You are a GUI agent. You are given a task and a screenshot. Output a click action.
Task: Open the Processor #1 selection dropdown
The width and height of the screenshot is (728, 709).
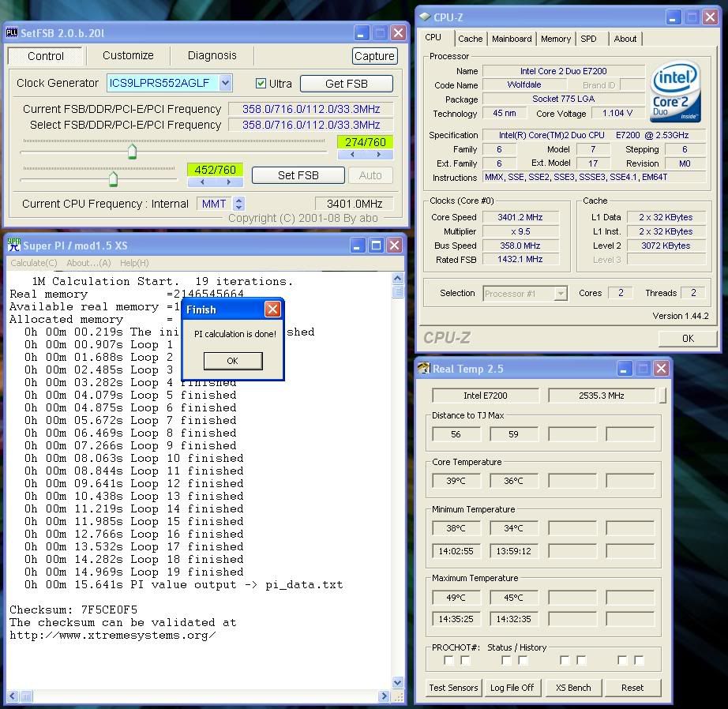click(561, 294)
